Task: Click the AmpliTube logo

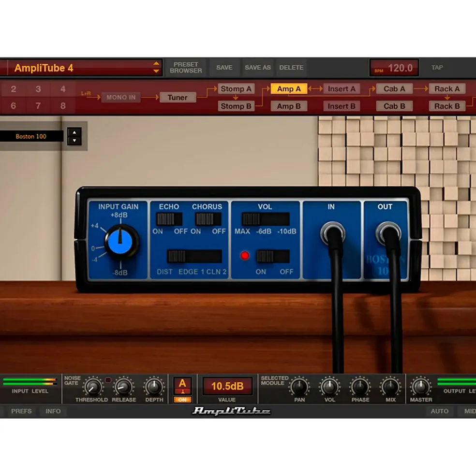Action: [231, 411]
